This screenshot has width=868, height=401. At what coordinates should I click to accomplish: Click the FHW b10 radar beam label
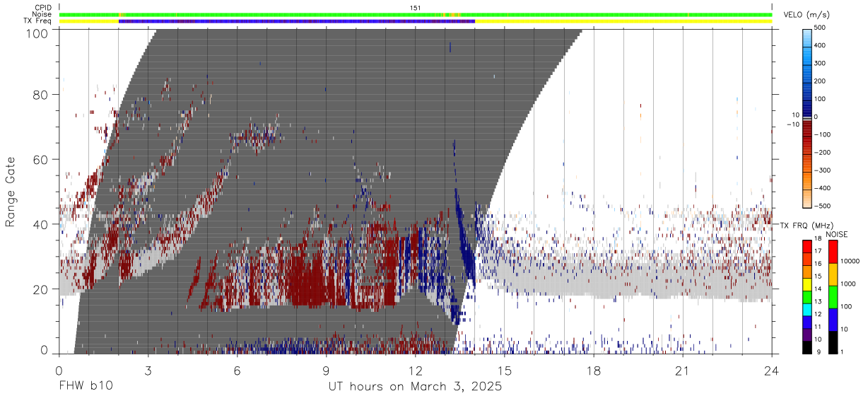click(86, 387)
